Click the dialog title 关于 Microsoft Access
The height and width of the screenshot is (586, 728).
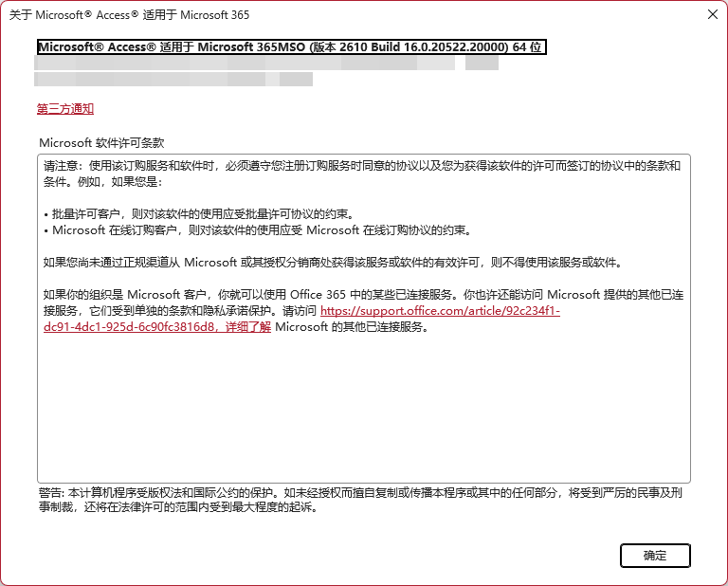pos(129,15)
